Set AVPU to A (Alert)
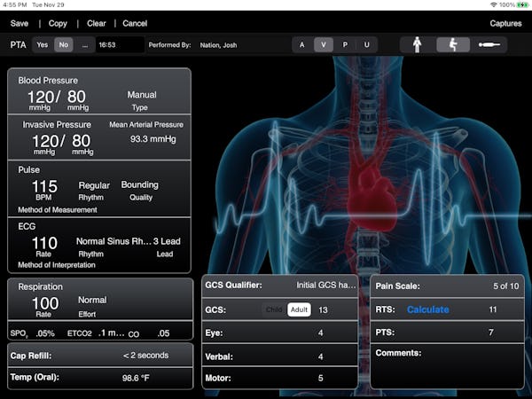 click(x=302, y=45)
